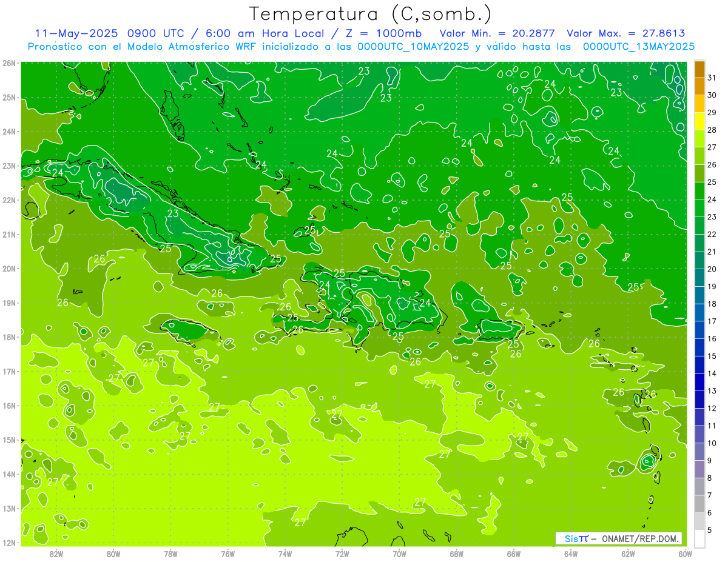The width and height of the screenshot is (728, 562).
Task: Click the longitude label 60W
Action: [x=685, y=554]
